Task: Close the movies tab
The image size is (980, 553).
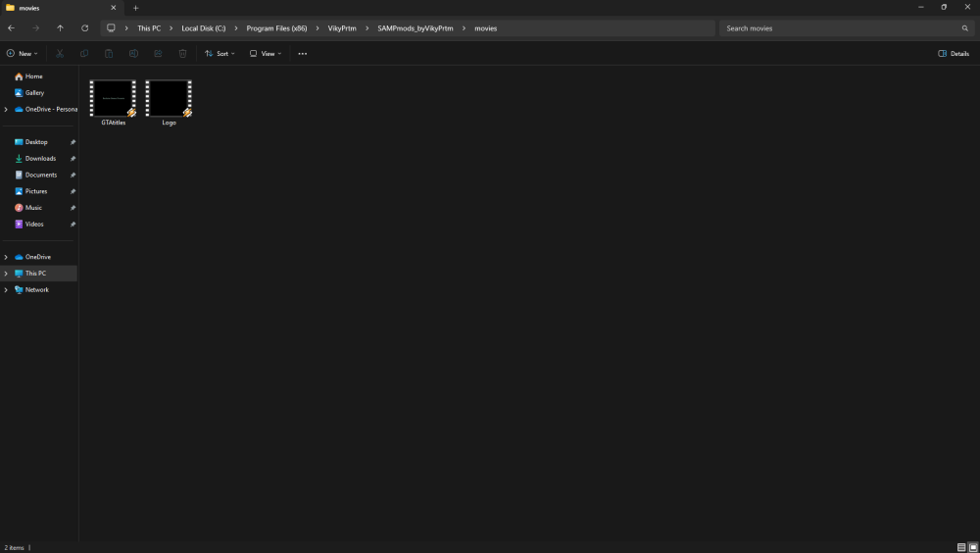Action: [113, 8]
